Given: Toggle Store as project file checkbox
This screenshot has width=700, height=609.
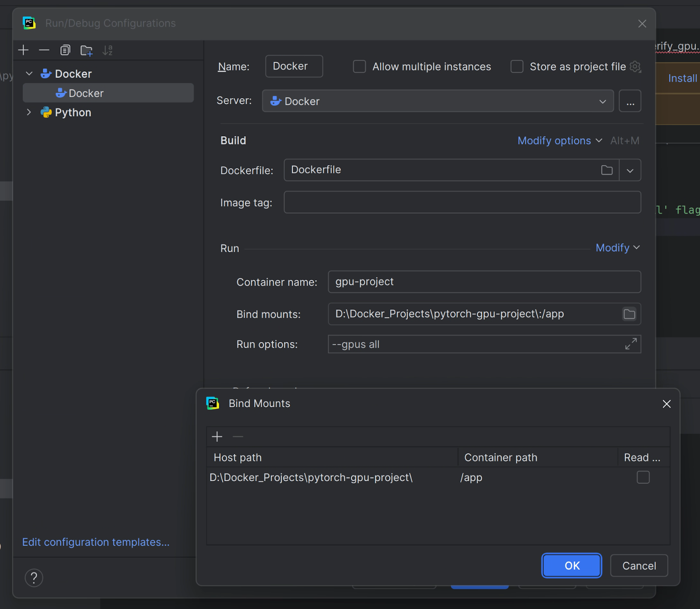Looking at the screenshot, I should (517, 67).
